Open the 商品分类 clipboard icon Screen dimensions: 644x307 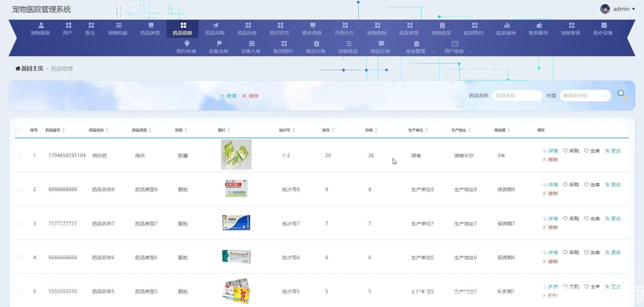coord(316,43)
